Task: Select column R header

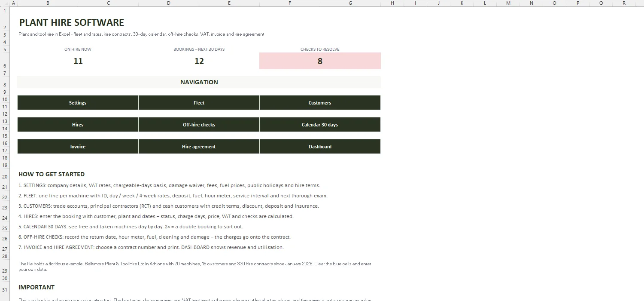Action: coord(624,3)
